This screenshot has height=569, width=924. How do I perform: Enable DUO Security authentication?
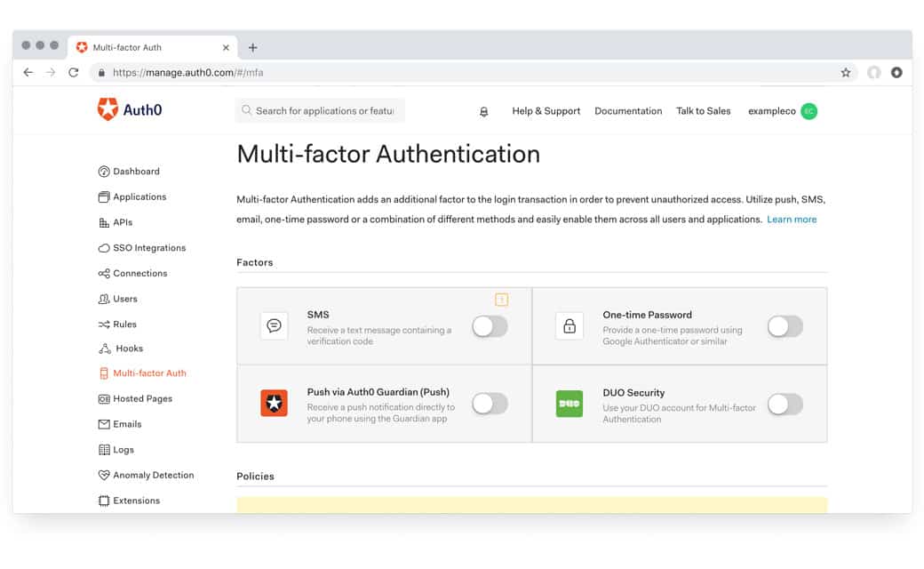[785, 404]
